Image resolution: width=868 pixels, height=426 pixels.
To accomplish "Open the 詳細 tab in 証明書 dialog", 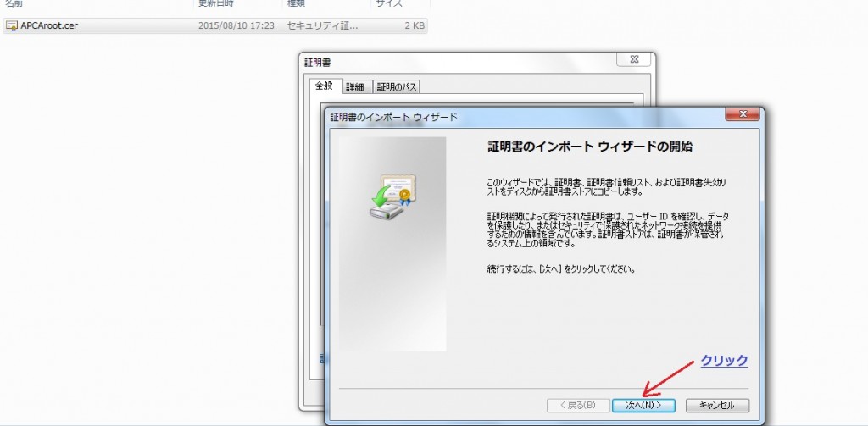I will pyautogui.click(x=355, y=87).
